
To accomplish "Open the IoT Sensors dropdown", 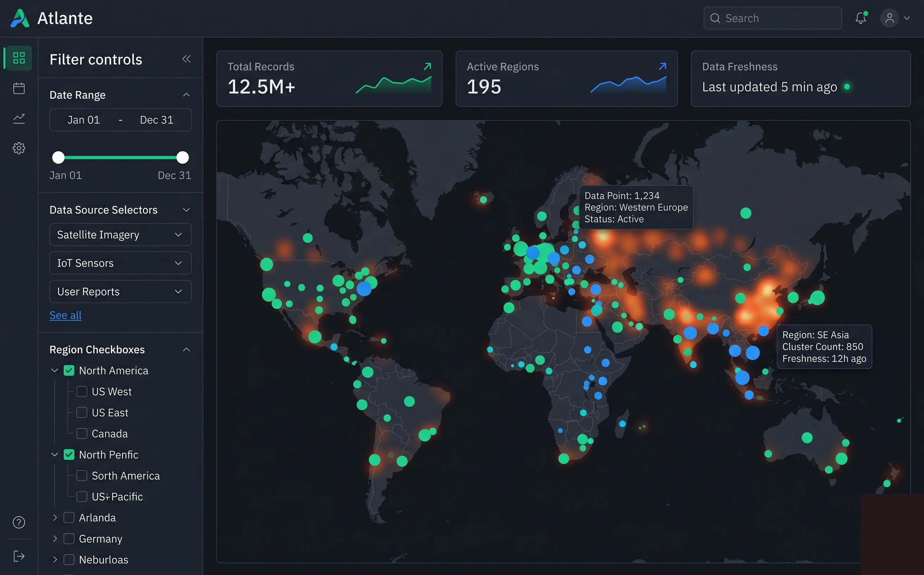I will tap(120, 263).
